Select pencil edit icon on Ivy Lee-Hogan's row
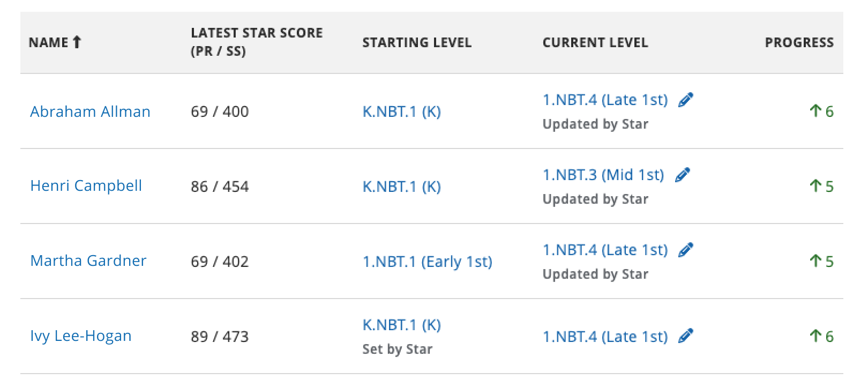This screenshot has width=868, height=387. (x=686, y=336)
